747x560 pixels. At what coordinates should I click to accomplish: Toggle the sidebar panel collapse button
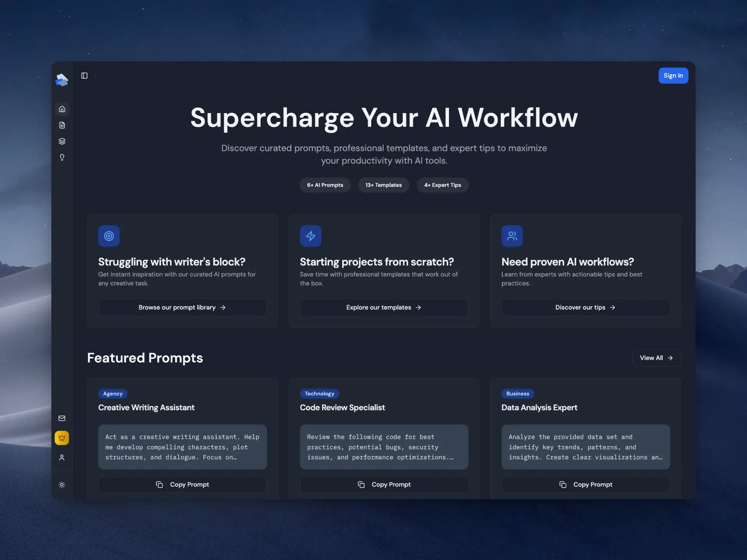pyautogui.click(x=84, y=76)
